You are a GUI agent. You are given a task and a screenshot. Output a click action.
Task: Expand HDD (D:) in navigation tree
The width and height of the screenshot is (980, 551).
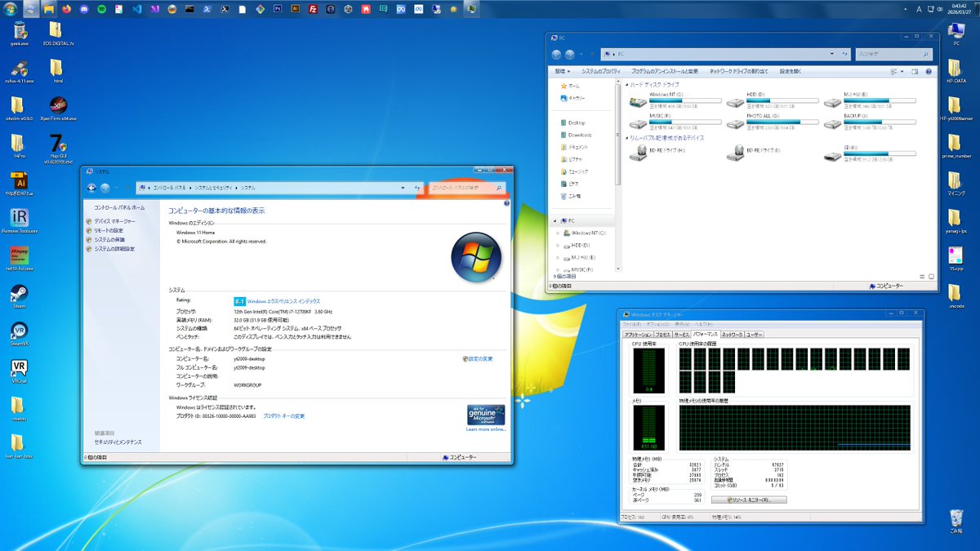tap(559, 245)
